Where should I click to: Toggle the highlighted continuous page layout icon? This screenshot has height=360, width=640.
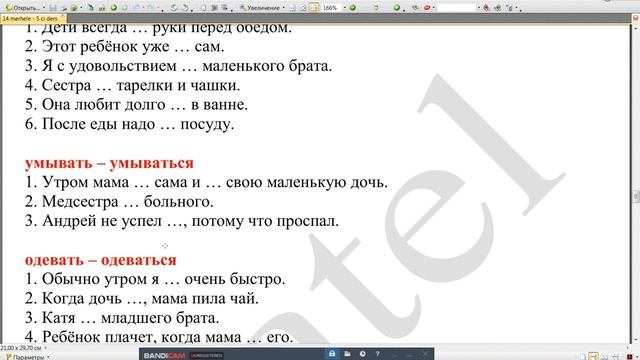pos(593,356)
